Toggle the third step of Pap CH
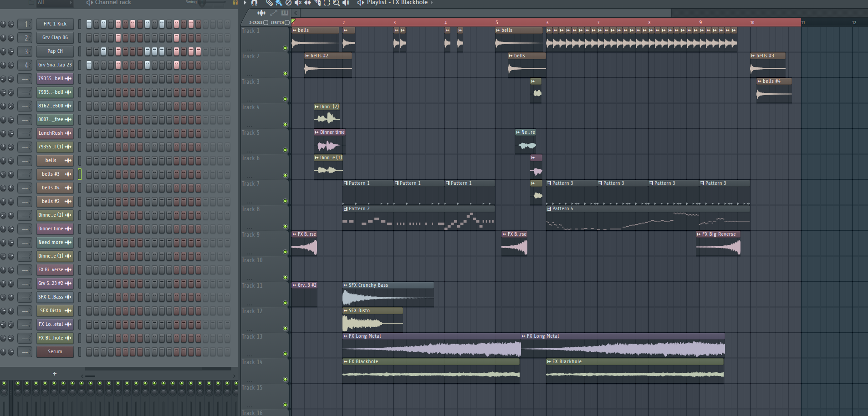 coord(104,51)
